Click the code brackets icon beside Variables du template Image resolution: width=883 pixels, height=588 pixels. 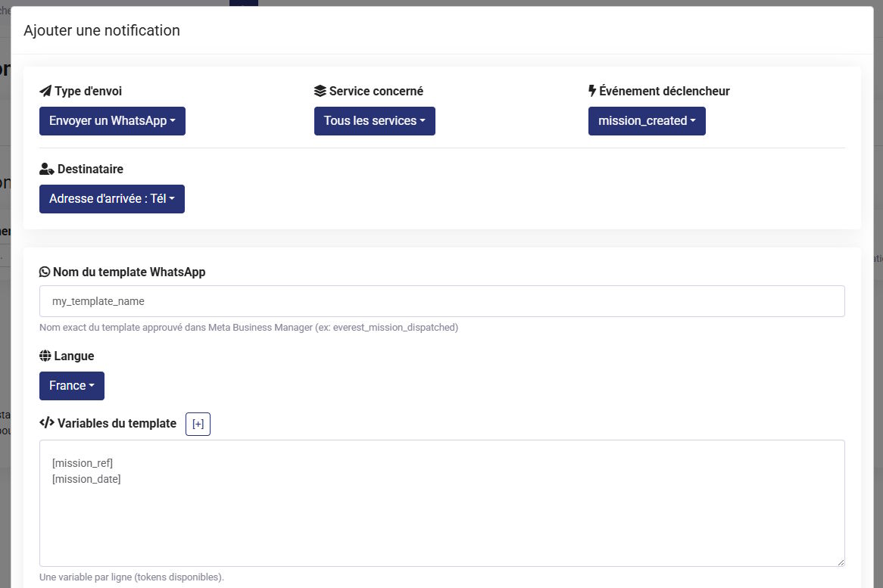tap(47, 424)
